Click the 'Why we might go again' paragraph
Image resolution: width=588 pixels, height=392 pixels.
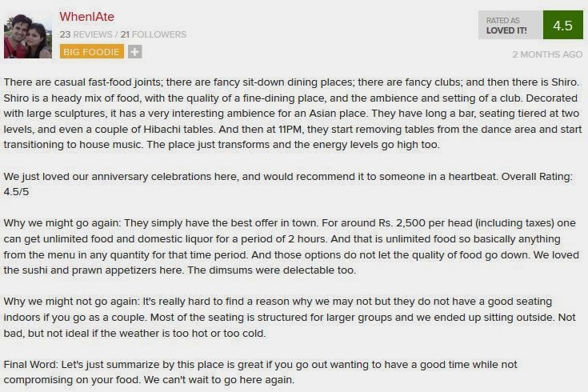[x=291, y=246]
